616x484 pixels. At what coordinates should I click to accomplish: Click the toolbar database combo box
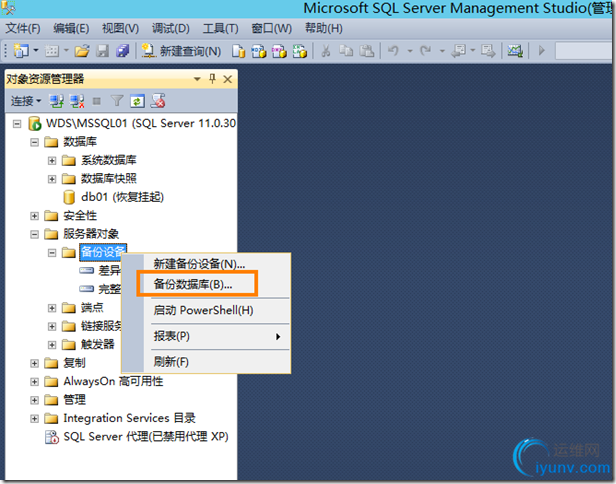585,51
